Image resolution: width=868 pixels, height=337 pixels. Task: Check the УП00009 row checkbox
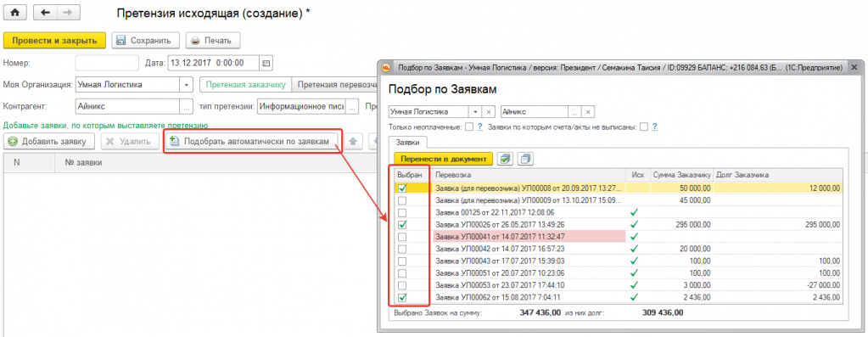(x=402, y=200)
